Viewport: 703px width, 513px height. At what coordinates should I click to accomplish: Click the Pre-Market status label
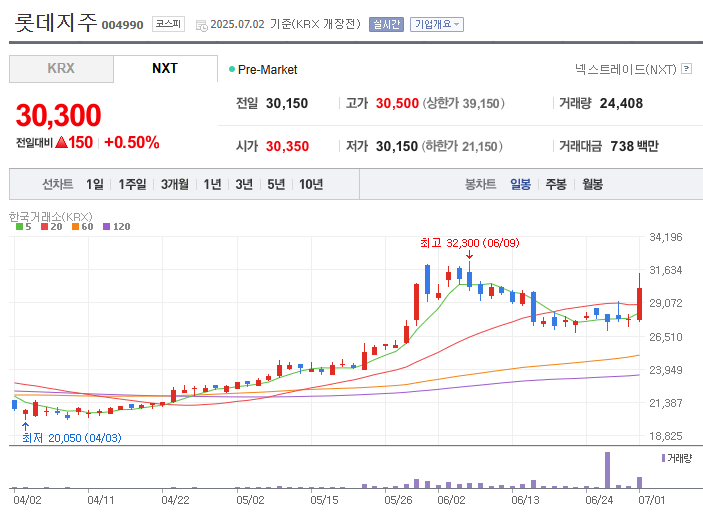pyautogui.click(x=267, y=70)
